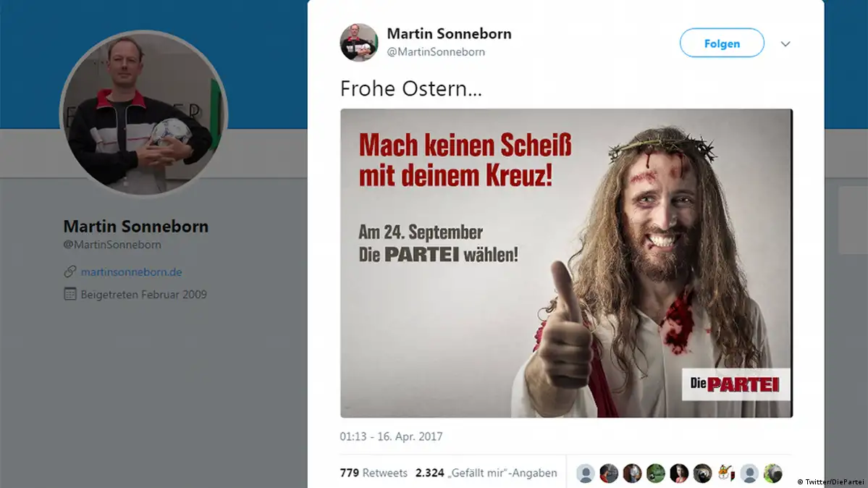The image size is (868, 488).
Task: Click the green liker avatar
Action: pyautogui.click(x=656, y=474)
